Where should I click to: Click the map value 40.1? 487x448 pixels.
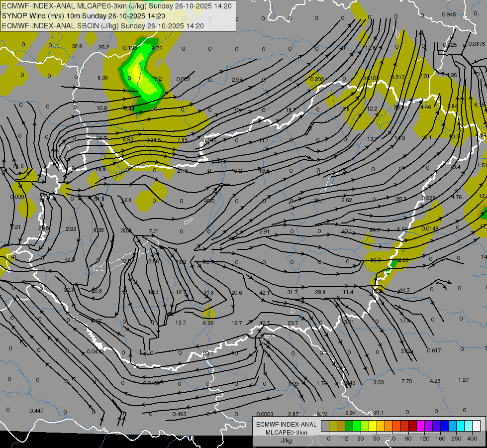(x=347, y=231)
